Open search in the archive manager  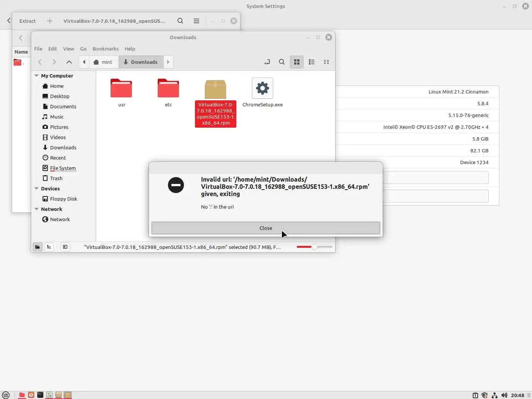[180, 21]
